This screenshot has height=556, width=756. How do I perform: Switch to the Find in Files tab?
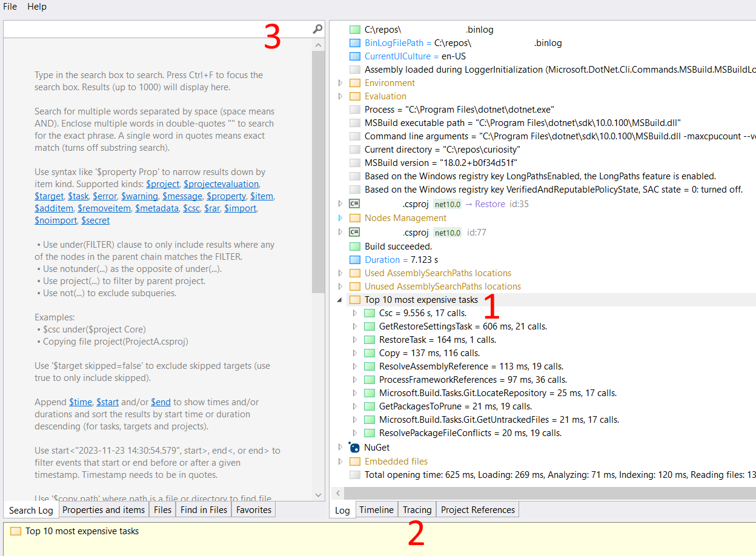point(203,509)
